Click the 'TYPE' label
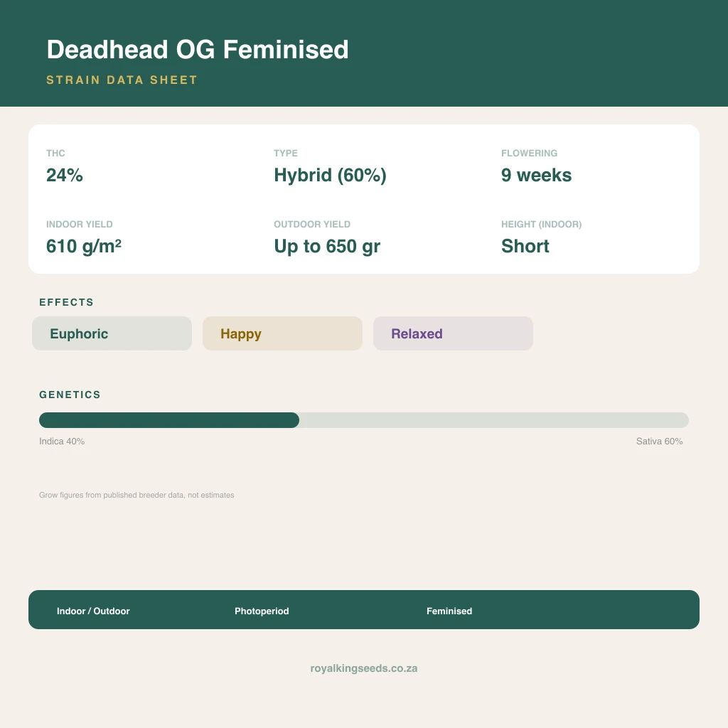 [286, 154]
